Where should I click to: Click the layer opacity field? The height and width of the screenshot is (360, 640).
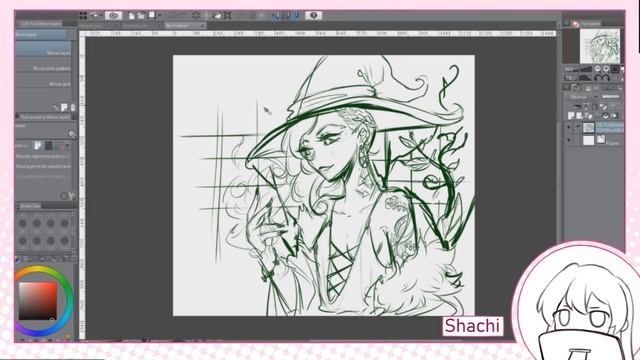[611, 97]
